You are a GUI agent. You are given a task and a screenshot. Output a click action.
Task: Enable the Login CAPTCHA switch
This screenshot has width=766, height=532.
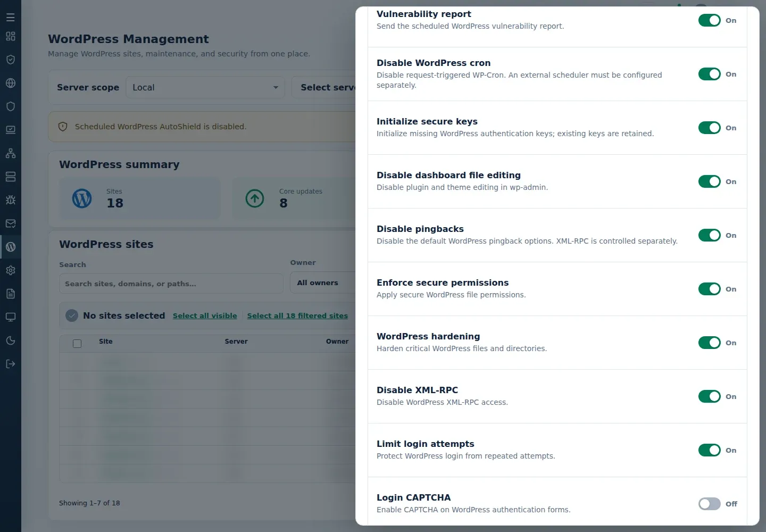[x=710, y=504]
